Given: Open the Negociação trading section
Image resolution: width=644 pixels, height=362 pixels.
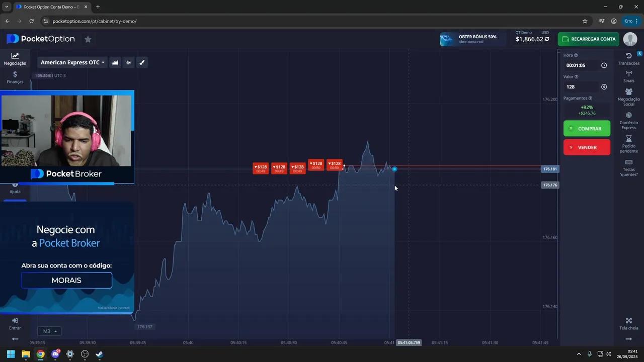Looking at the screenshot, I should [15, 59].
